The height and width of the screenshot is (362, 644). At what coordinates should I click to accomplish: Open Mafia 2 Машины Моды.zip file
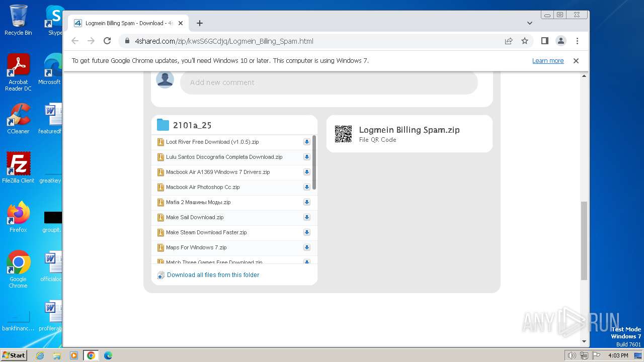tap(198, 202)
